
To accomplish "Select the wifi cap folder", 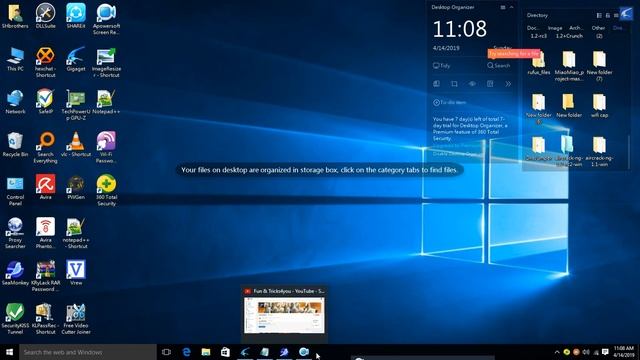I will tap(599, 105).
